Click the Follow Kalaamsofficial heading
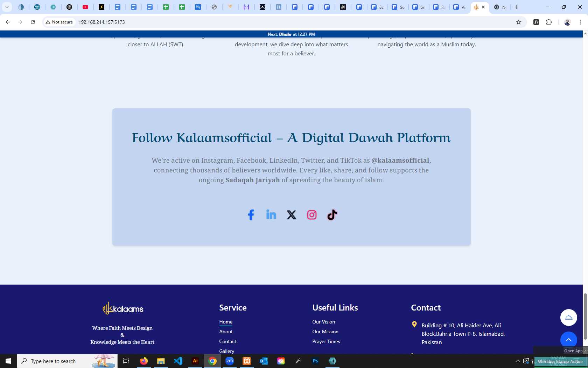The width and height of the screenshot is (588, 368). [x=291, y=138]
